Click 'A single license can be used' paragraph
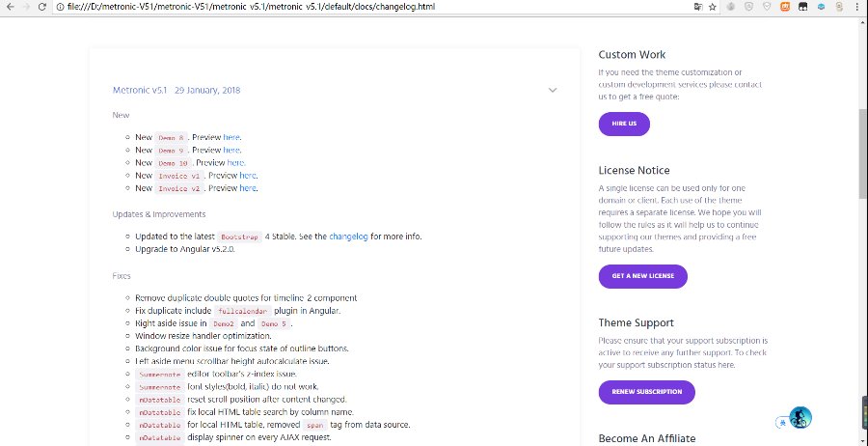The image size is (868, 446). point(681,219)
